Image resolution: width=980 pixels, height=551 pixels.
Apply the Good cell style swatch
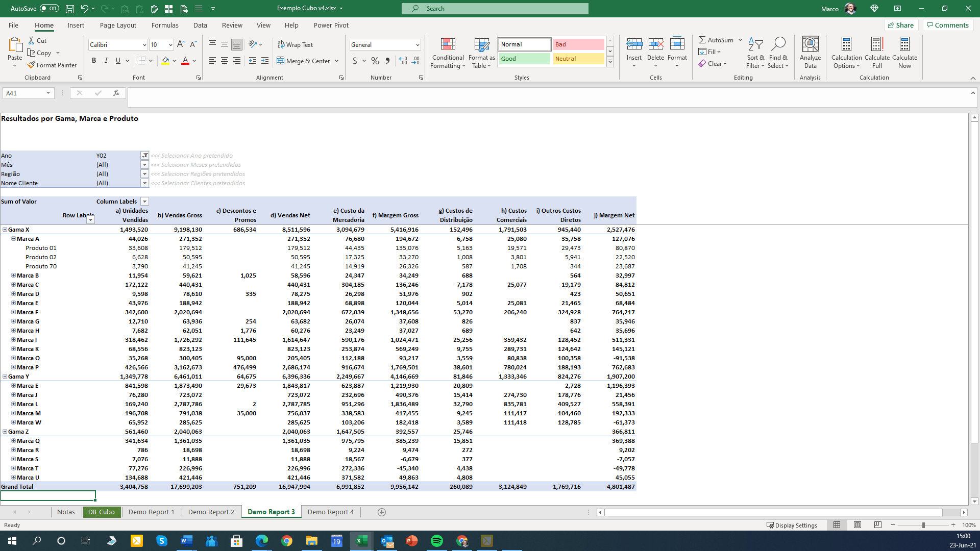tap(524, 59)
